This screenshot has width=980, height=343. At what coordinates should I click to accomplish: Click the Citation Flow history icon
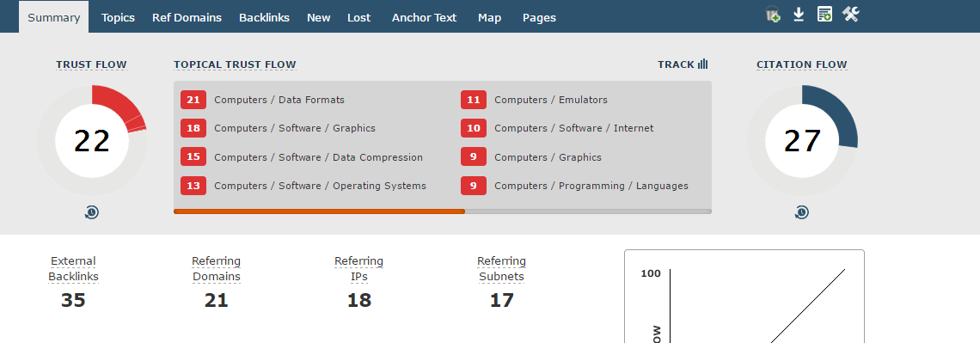pyautogui.click(x=802, y=212)
